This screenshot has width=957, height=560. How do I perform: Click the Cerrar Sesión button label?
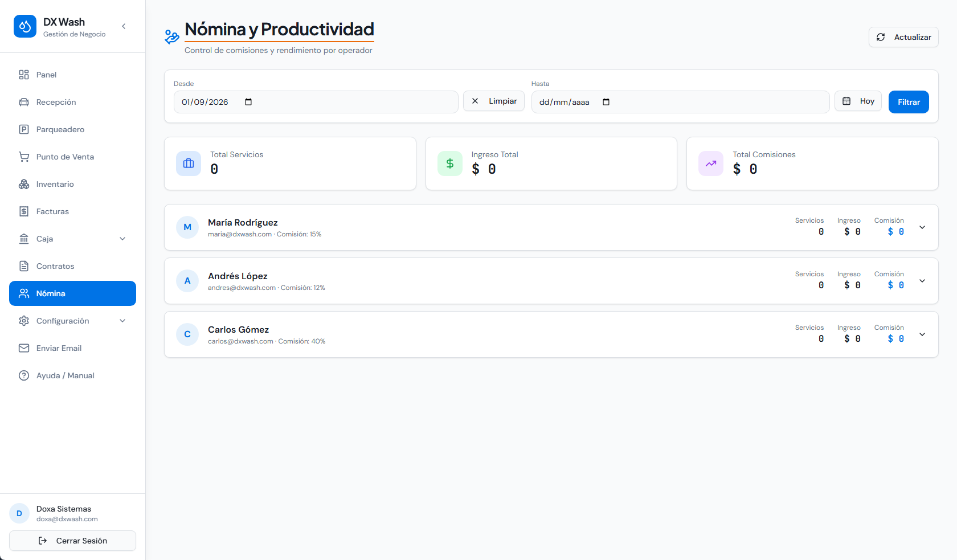[x=81, y=541]
